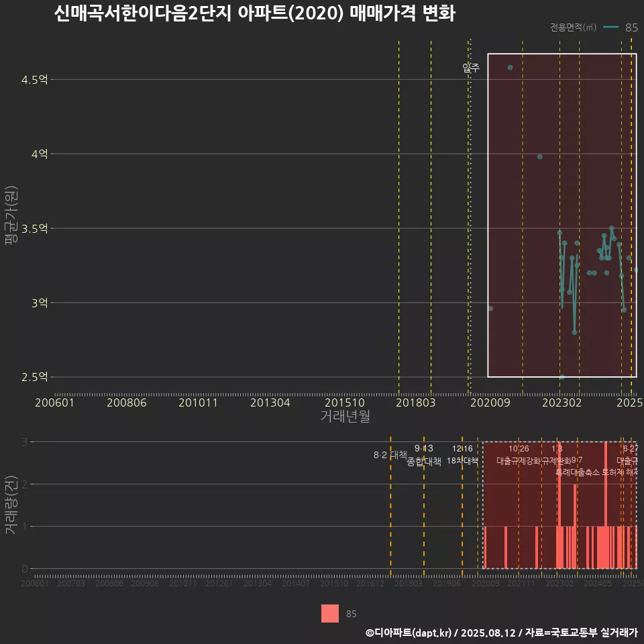Click the data point just above 4.5억
This screenshot has height=644, width=644.
(x=510, y=67)
